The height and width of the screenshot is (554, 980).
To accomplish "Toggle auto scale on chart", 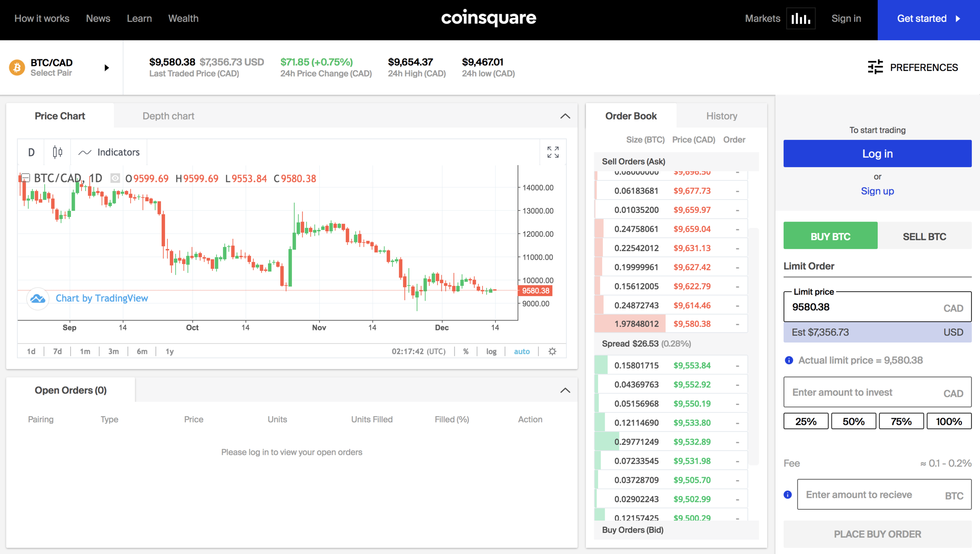I will coord(522,351).
